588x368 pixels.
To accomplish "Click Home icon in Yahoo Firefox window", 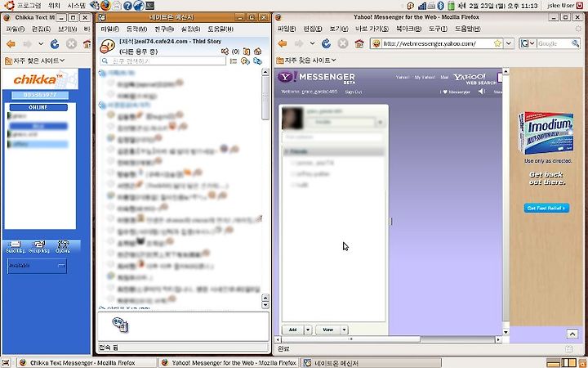I will pos(359,43).
